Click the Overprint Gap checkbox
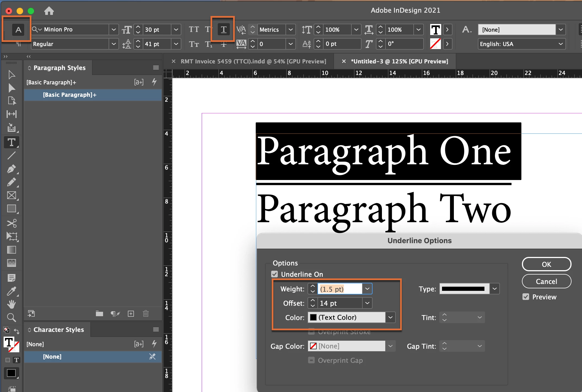This screenshot has width=582, height=392. pyautogui.click(x=311, y=360)
